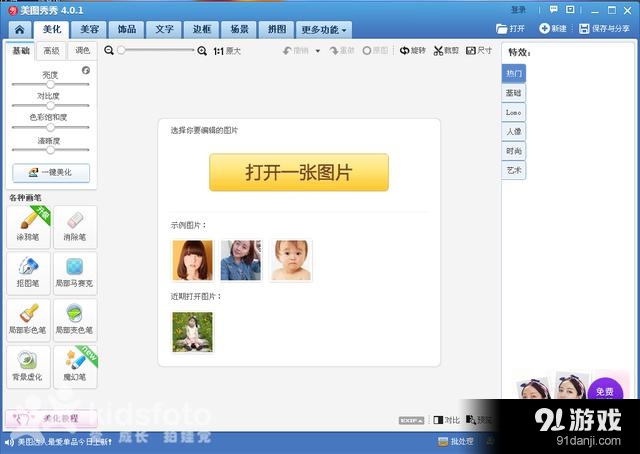Screen dimensions: 640x454
Task: Click the 撤销 undo icon
Action: (x=287, y=51)
